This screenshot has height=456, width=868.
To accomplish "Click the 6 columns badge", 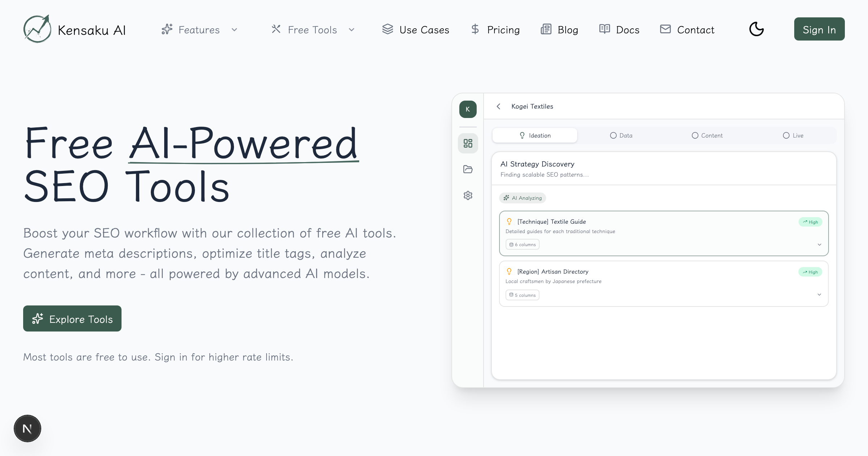I will click(523, 245).
